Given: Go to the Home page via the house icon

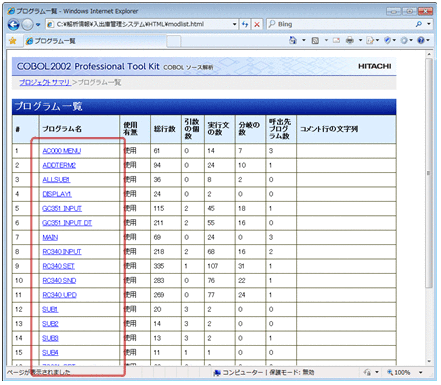Looking at the screenshot, I should (293, 40).
